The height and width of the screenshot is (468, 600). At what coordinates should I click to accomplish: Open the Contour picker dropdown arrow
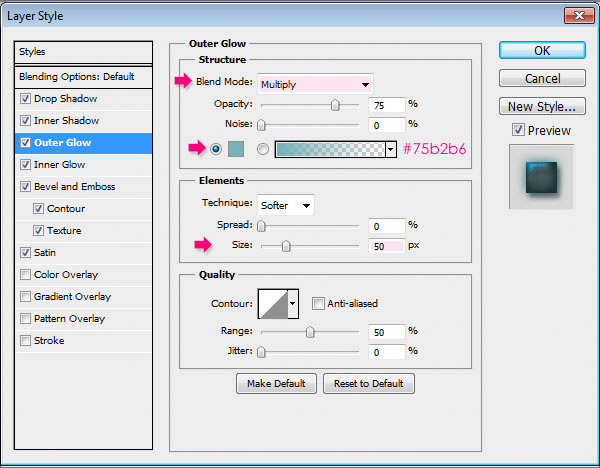(x=293, y=303)
